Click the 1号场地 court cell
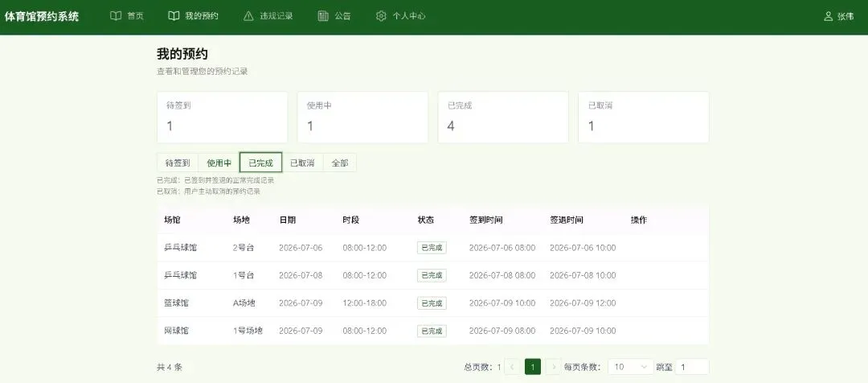Screen dimensions: 868x383 click(x=248, y=331)
